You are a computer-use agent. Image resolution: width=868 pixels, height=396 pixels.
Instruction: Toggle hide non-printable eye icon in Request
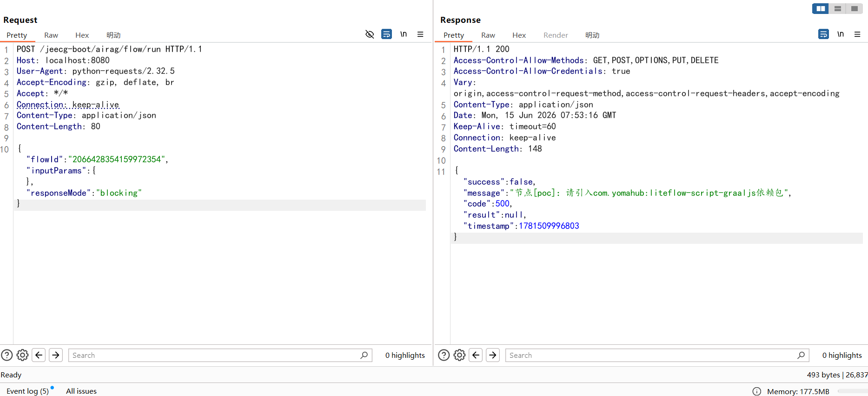click(370, 34)
